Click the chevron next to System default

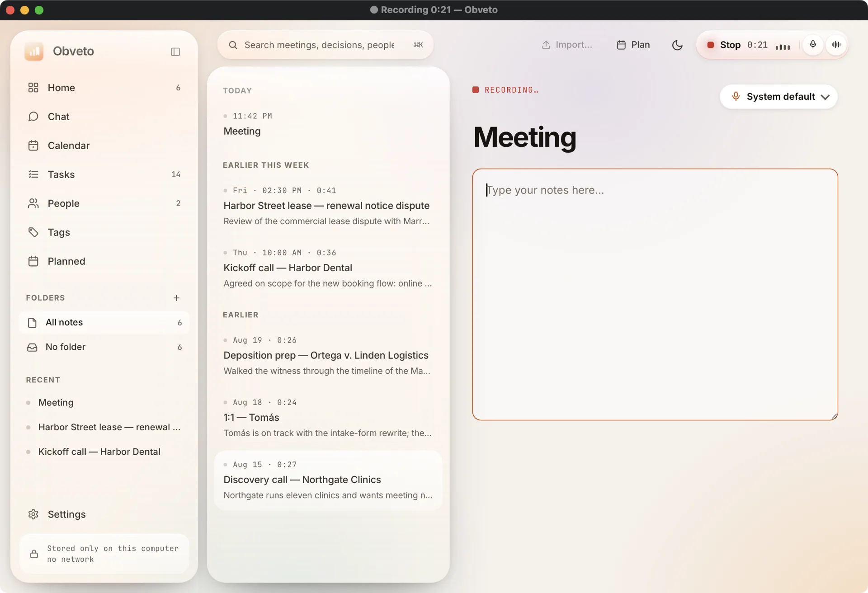coord(825,97)
